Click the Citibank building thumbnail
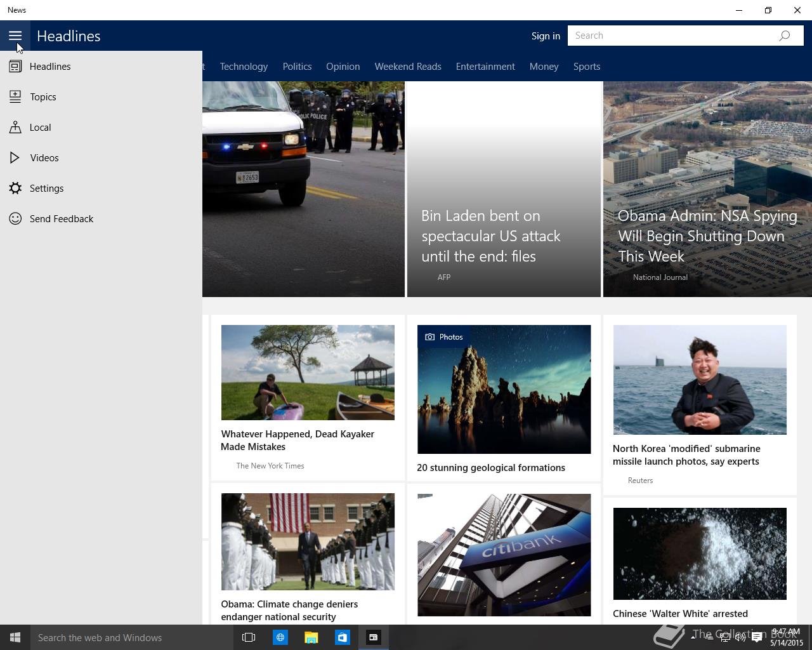Image resolution: width=812 pixels, height=650 pixels. coord(504,555)
